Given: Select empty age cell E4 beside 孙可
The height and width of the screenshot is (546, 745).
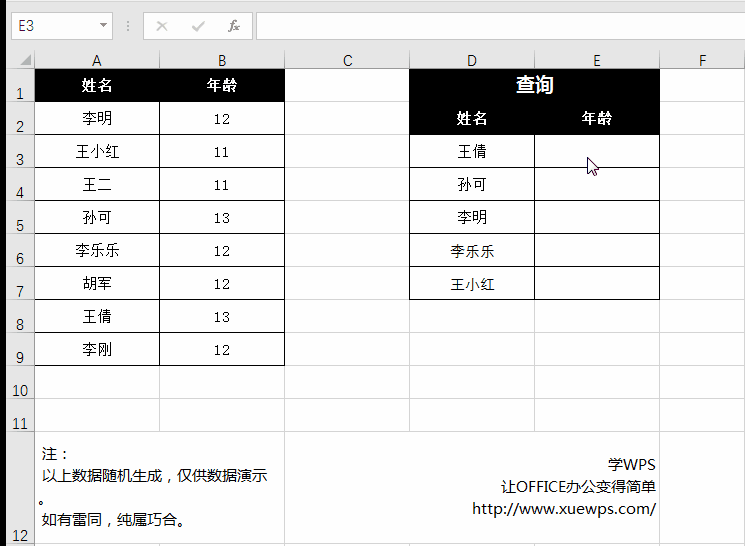Looking at the screenshot, I should 597,184.
